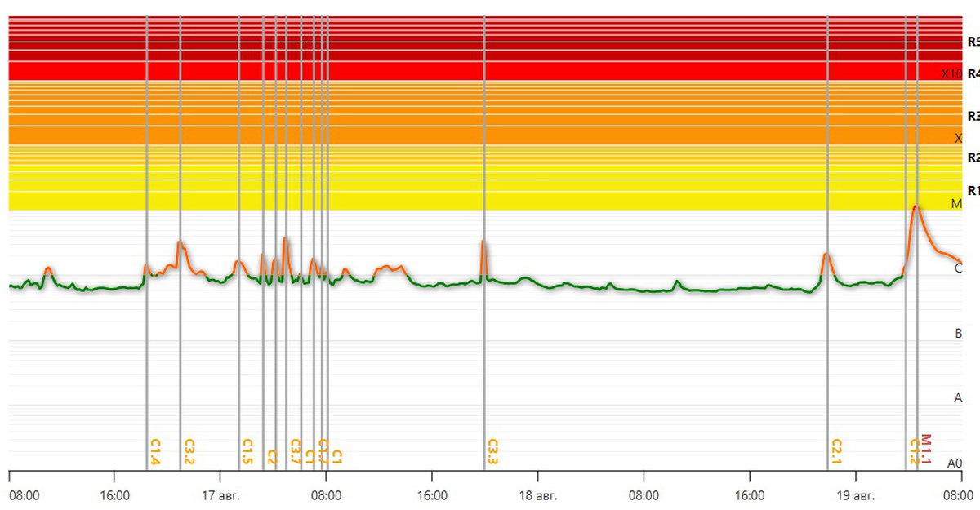Screen dimensions: 980x510
Task: Select the C2.1 flare marker label
Action: (835, 451)
